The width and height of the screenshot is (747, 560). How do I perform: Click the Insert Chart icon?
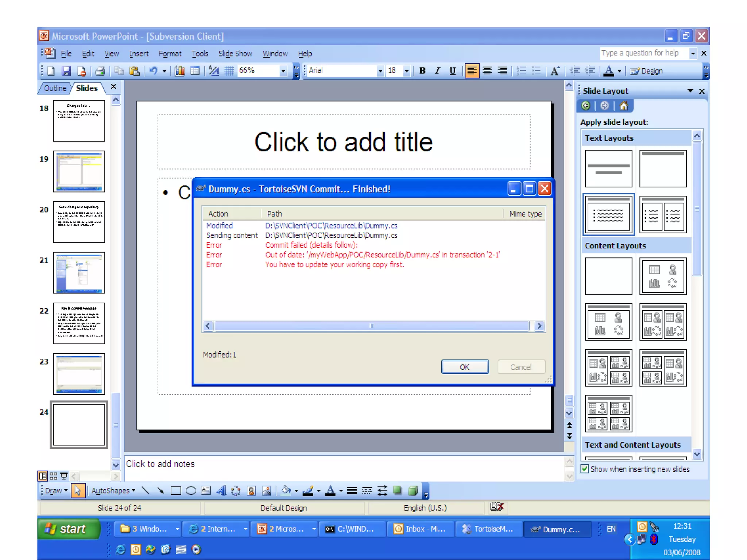tap(179, 71)
